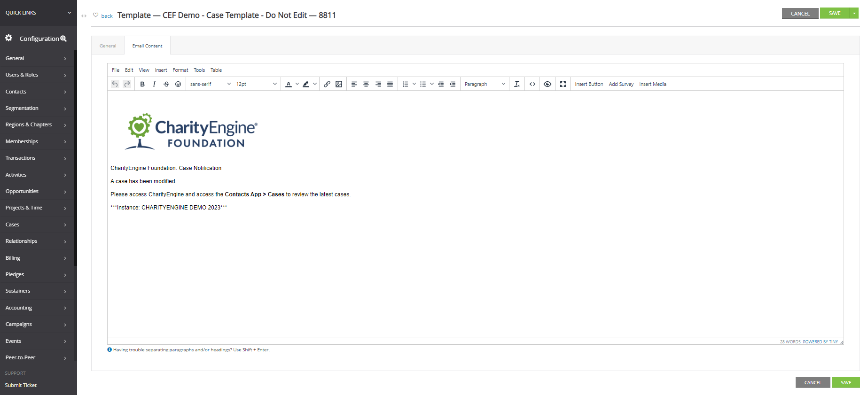Open numbered list style options
This screenshot has width=868, height=395.
(414, 84)
